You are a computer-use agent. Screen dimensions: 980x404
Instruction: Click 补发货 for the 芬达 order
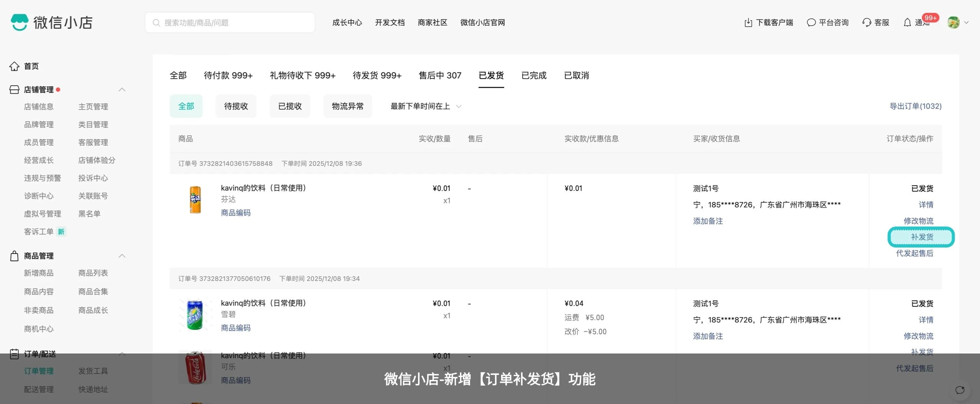click(922, 237)
